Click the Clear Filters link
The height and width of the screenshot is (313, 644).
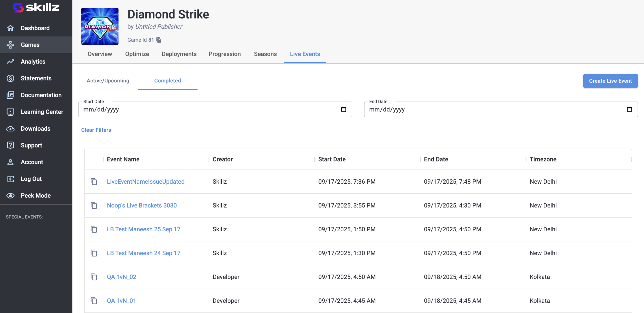[96, 130]
